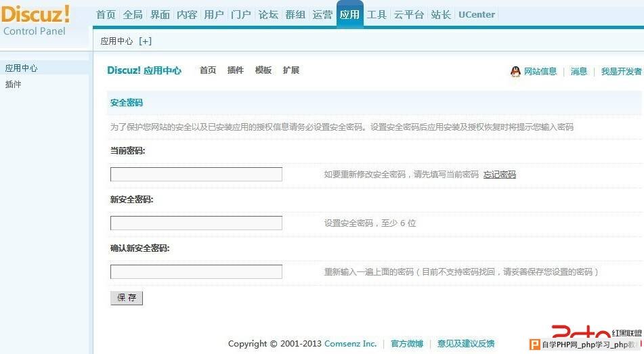Image resolution: width=644 pixels, height=354 pixels.
Task: Open the 消息 link
Action: (x=579, y=72)
